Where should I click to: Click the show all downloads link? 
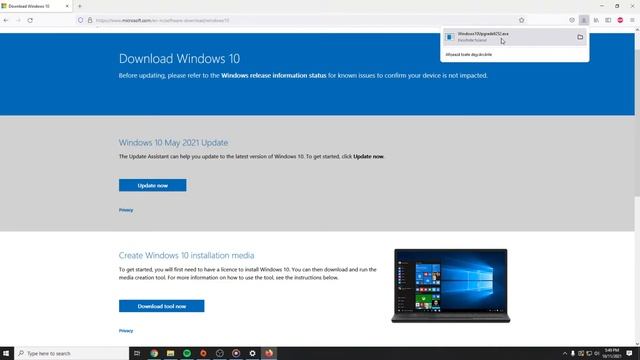pos(469,54)
